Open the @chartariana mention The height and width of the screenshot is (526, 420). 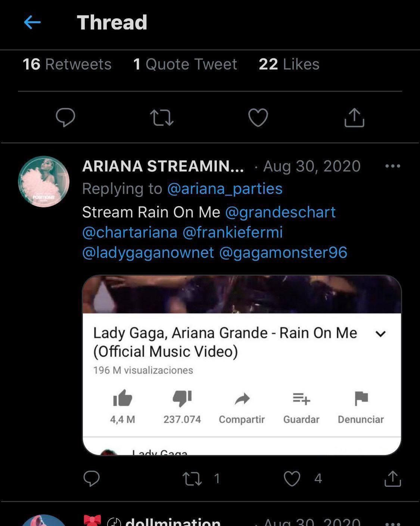pyautogui.click(x=130, y=232)
